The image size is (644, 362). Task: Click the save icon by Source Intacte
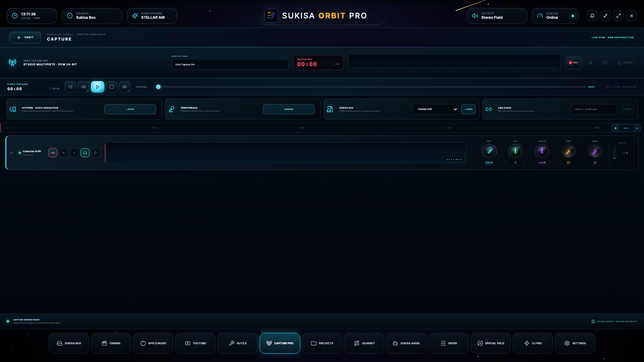coord(593,321)
